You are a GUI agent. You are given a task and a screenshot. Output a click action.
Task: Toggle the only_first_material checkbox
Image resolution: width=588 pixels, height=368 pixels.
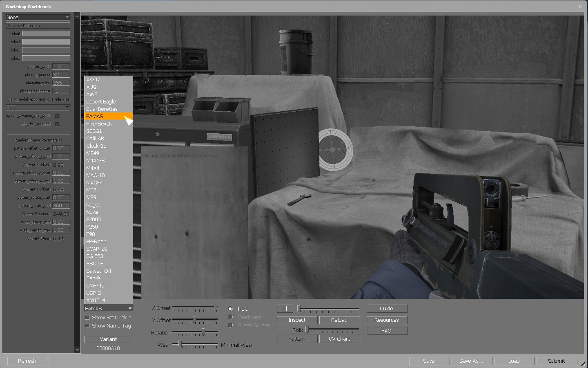57,124
